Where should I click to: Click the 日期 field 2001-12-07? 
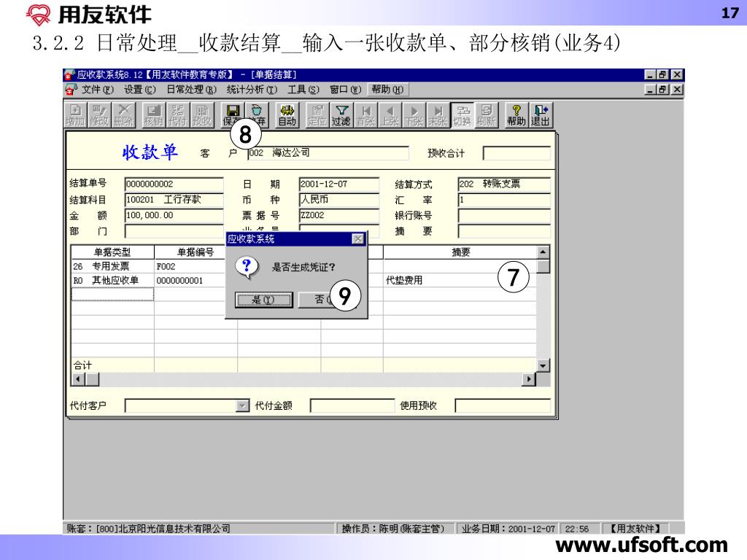pyautogui.click(x=339, y=184)
